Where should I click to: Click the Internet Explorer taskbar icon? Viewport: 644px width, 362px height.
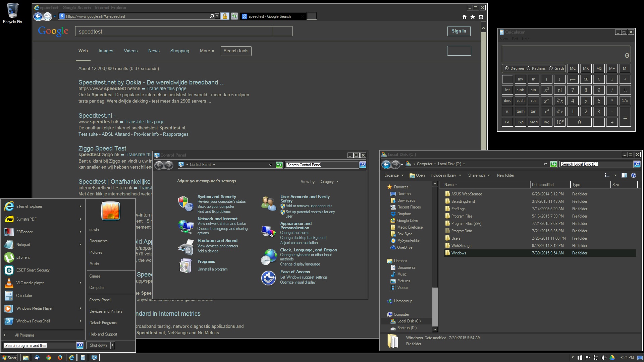click(x=71, y=358)
